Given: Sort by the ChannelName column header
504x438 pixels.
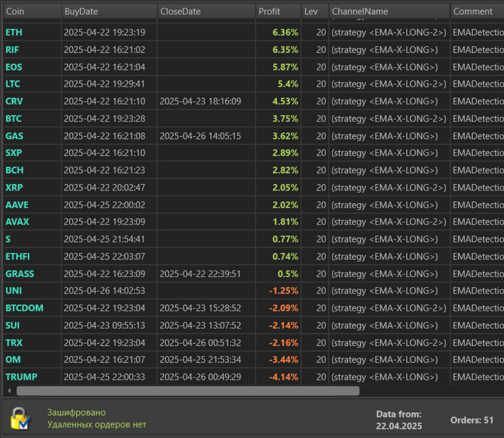Looking at the screenshot, I should pyautogui.click(x=389, y=11).
